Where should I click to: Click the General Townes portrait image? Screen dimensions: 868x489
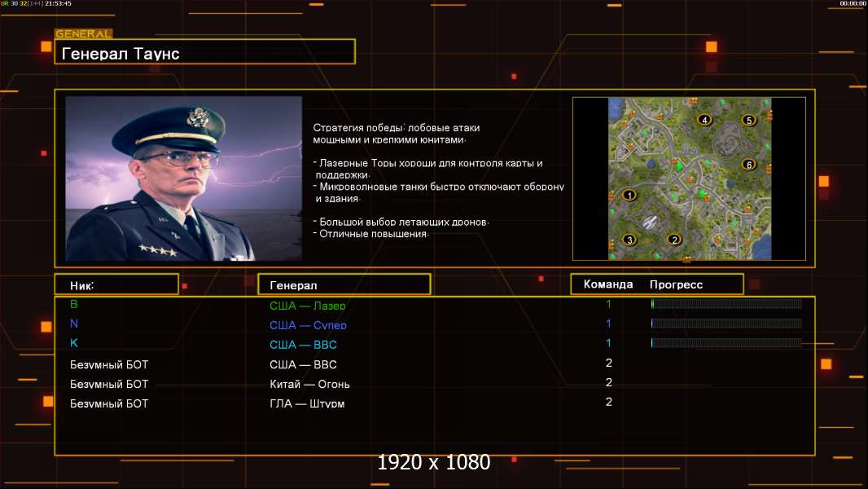point(184,178)
